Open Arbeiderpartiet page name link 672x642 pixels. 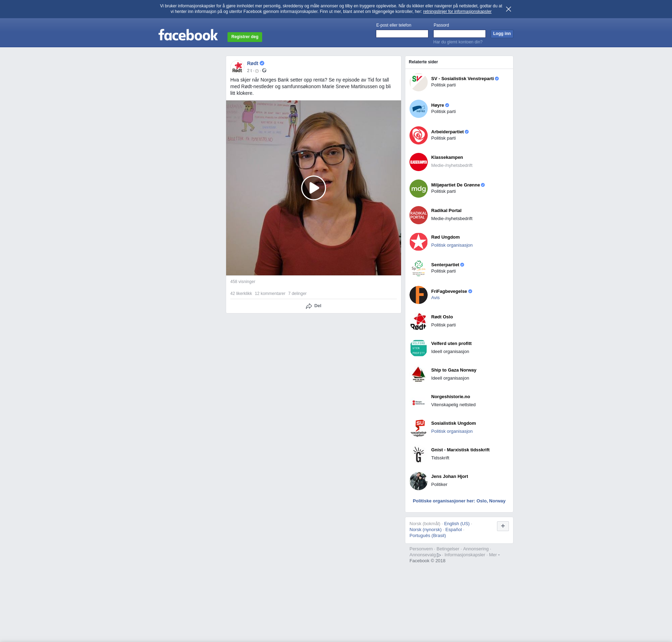[447, 132]
